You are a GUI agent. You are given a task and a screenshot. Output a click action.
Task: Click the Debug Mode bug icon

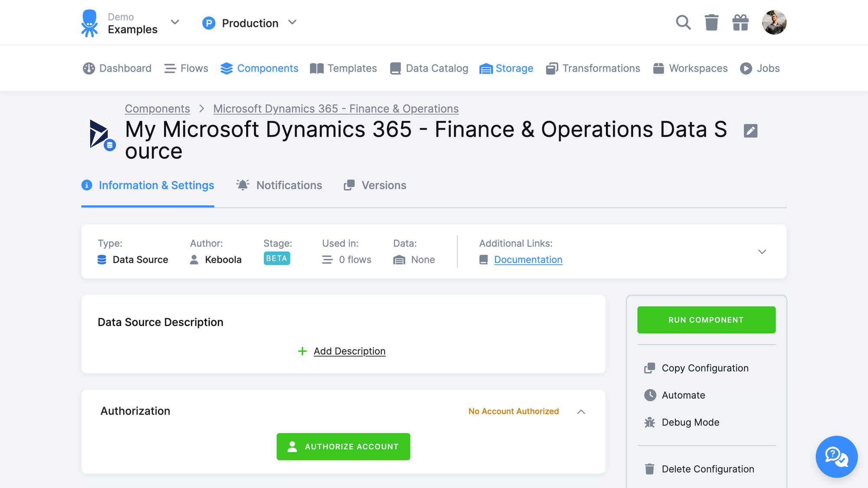click(650, 422)
